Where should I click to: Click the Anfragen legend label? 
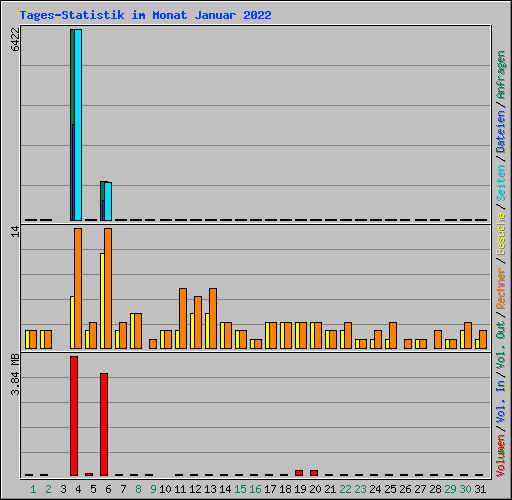point(501,75)
